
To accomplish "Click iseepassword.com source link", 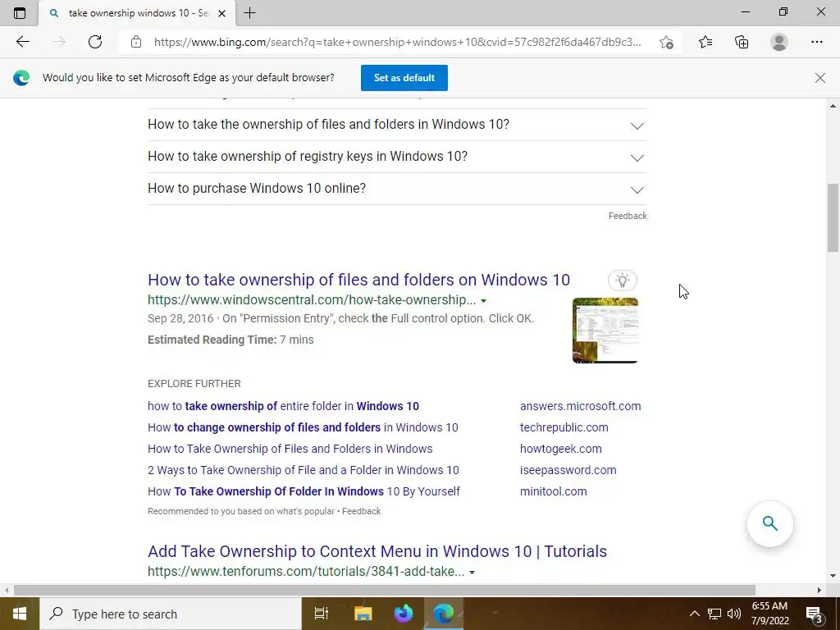I will click(568, 470).
